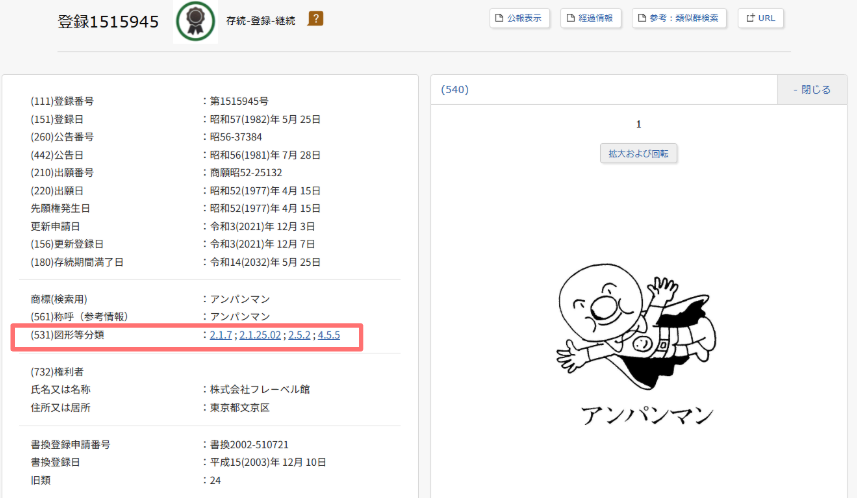
Task: Click the (732)権利者 label
Action: [x=57, y=372]
